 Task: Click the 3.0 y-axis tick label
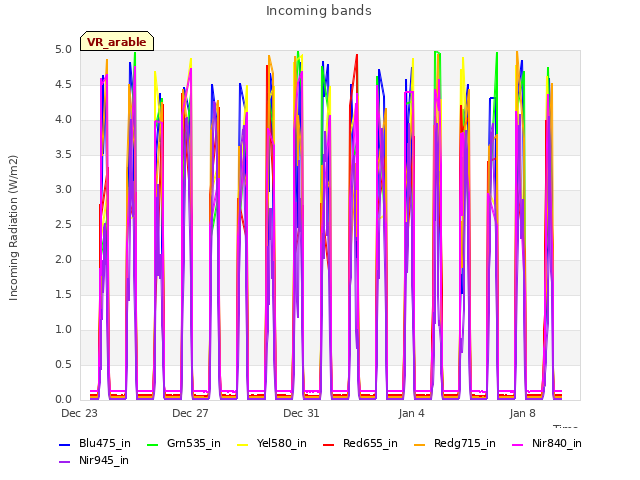coord(64,190)
